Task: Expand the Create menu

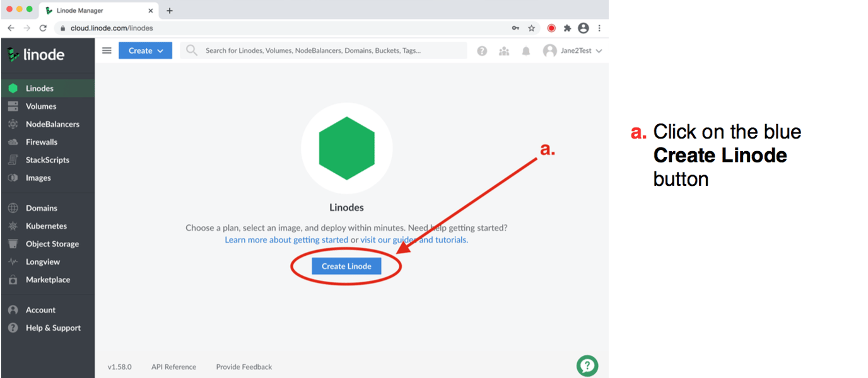Action: [x=145, y=50]
